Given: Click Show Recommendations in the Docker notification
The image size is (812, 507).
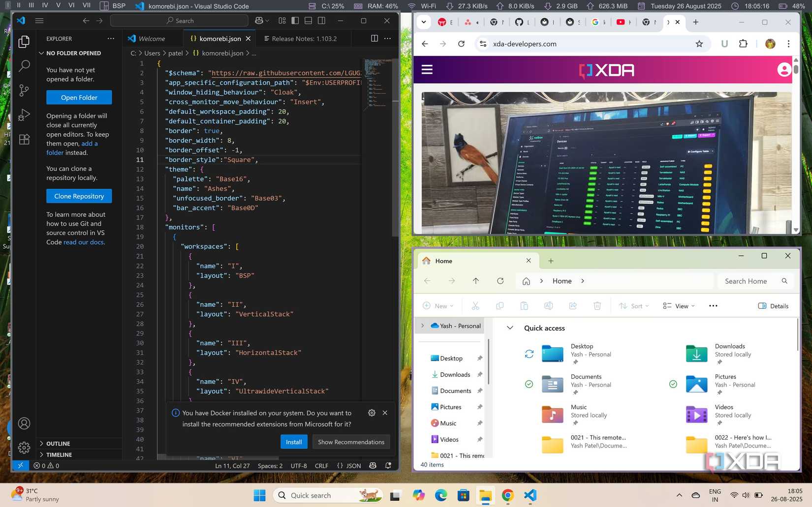Looking at the screenshot, I should pos(351,442).
